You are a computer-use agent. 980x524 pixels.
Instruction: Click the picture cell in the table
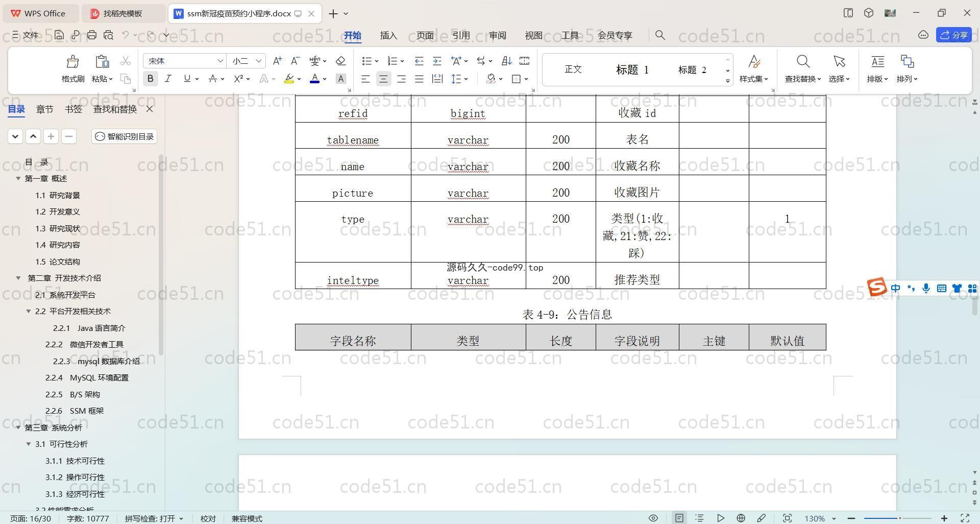point(353,188)
